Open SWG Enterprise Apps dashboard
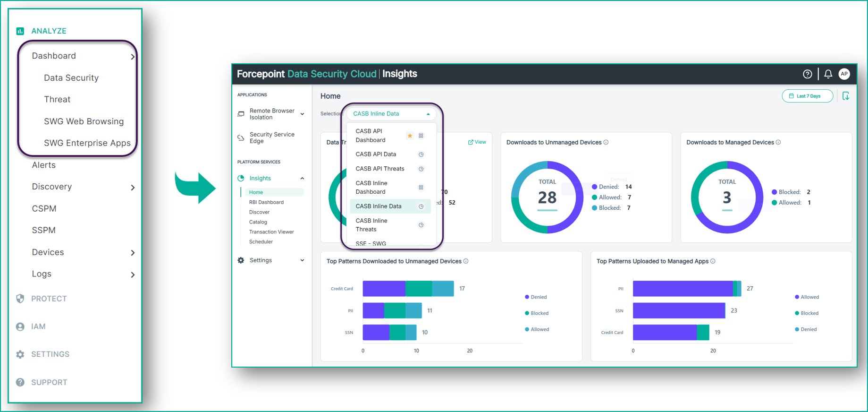This screenshot has height=412, width=868. click(87, 143)
